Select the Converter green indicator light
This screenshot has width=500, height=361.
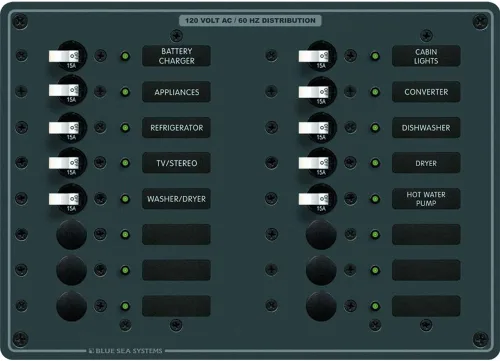[375, 92]
